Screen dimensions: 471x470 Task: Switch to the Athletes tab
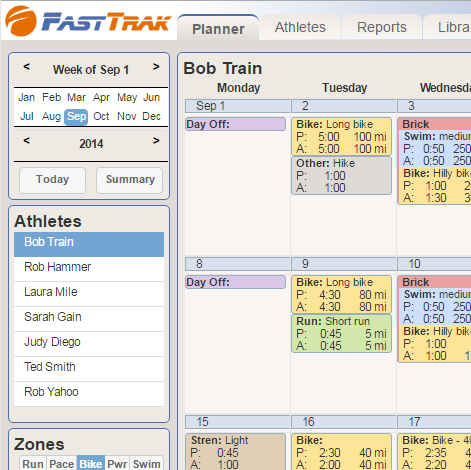[x=300, y=27]
